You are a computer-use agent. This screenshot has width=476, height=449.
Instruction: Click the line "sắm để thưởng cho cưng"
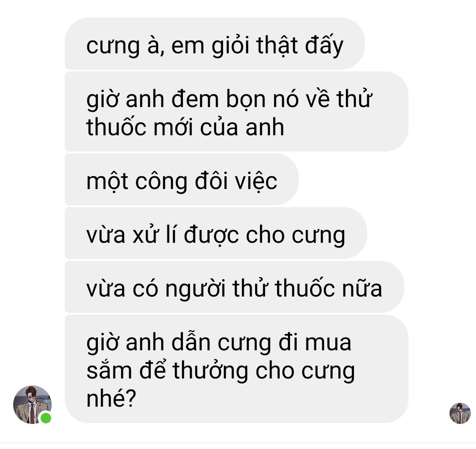tap(221, 371)
